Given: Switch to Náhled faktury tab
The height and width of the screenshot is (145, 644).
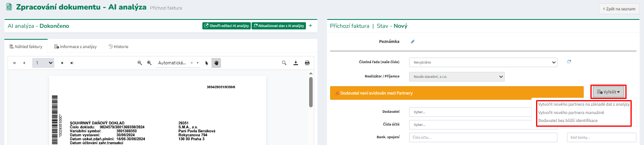Looking at the screenshot, I should [26, 46].
